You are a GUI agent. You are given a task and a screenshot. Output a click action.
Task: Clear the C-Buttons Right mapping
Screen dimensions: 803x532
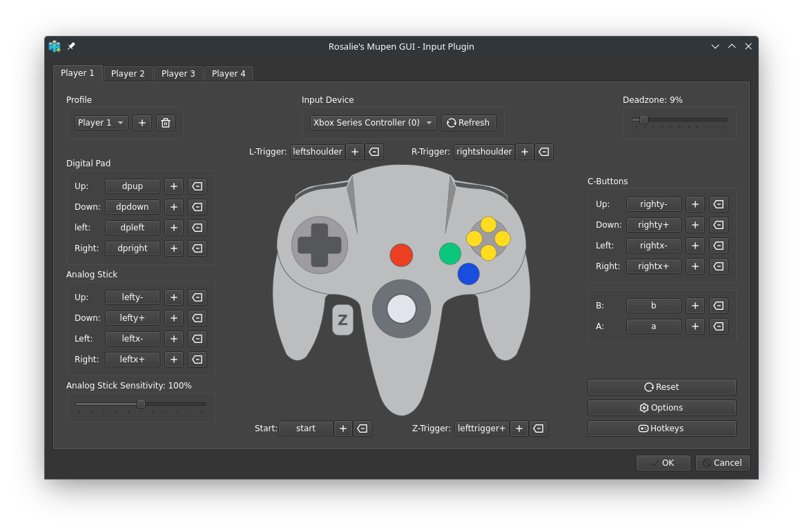[x=719, y=266]
